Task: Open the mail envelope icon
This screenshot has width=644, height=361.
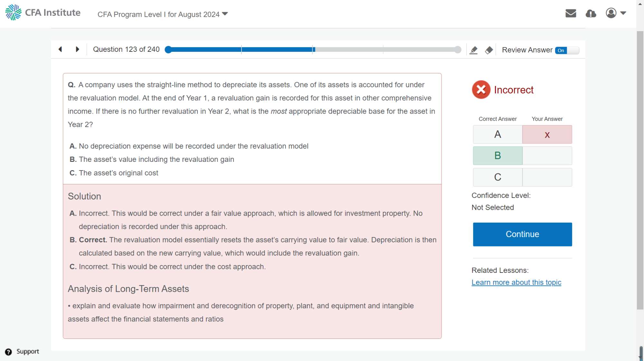Action: coord(571,13)
